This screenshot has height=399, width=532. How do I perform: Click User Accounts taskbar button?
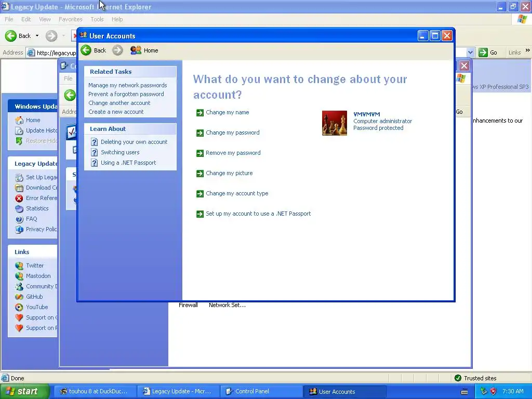point(345,392)
